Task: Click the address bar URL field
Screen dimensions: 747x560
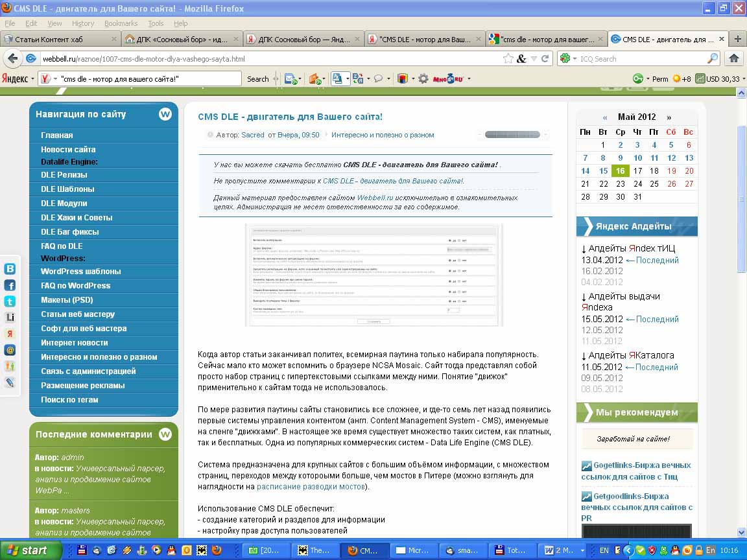Action: tap(272, 58)
